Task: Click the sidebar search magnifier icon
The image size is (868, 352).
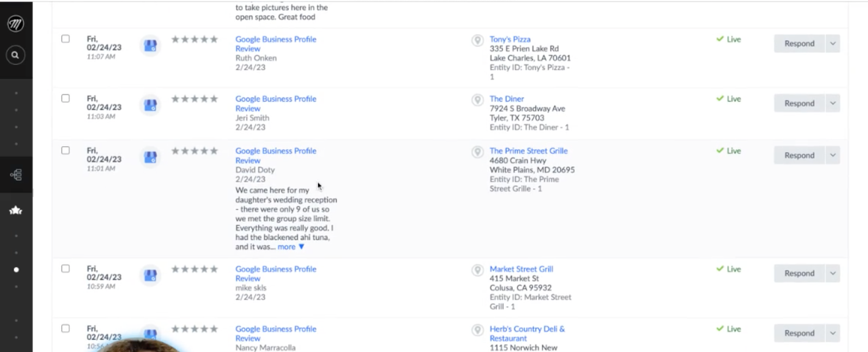Action: 15,55
